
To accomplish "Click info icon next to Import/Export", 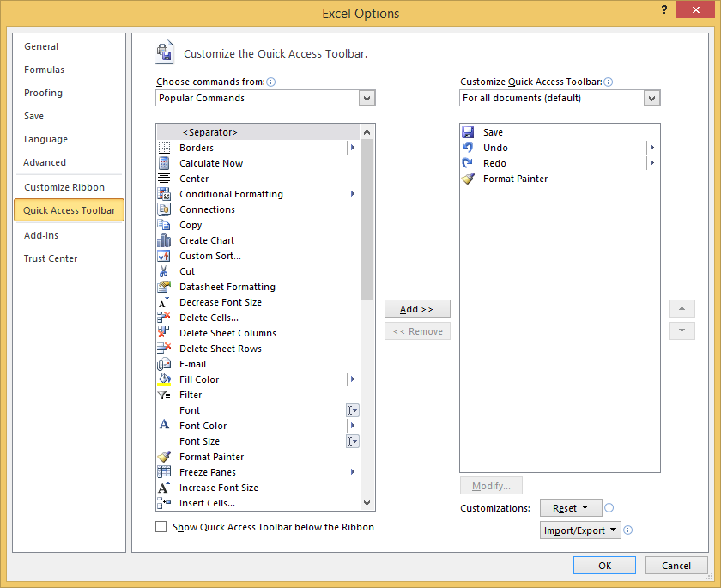I will coord(627,530).
